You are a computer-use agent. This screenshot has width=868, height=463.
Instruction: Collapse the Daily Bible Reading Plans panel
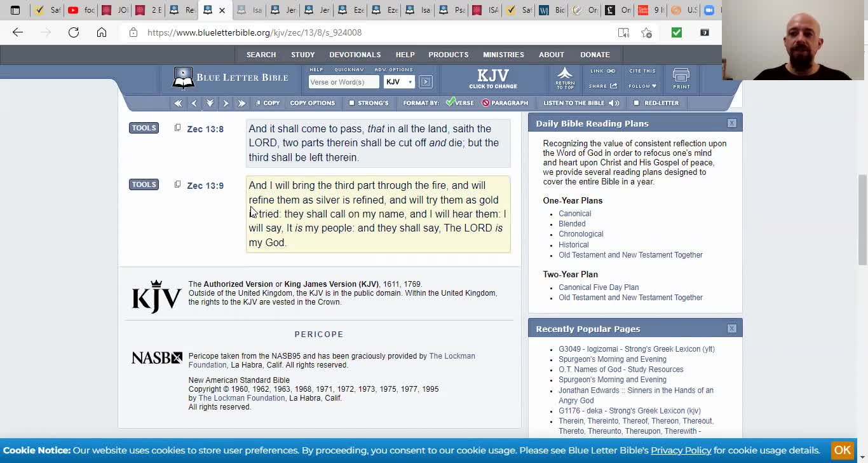(x=732, y=123)
